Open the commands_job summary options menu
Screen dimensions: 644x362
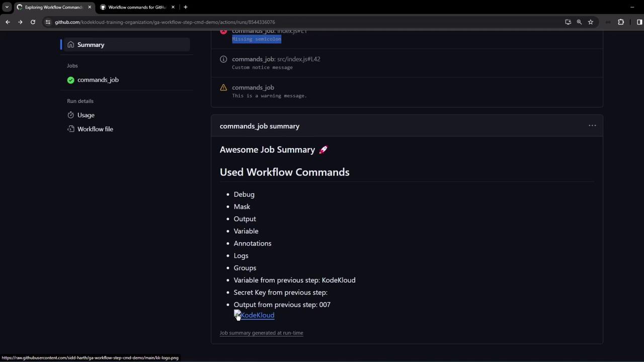[592, 126]
